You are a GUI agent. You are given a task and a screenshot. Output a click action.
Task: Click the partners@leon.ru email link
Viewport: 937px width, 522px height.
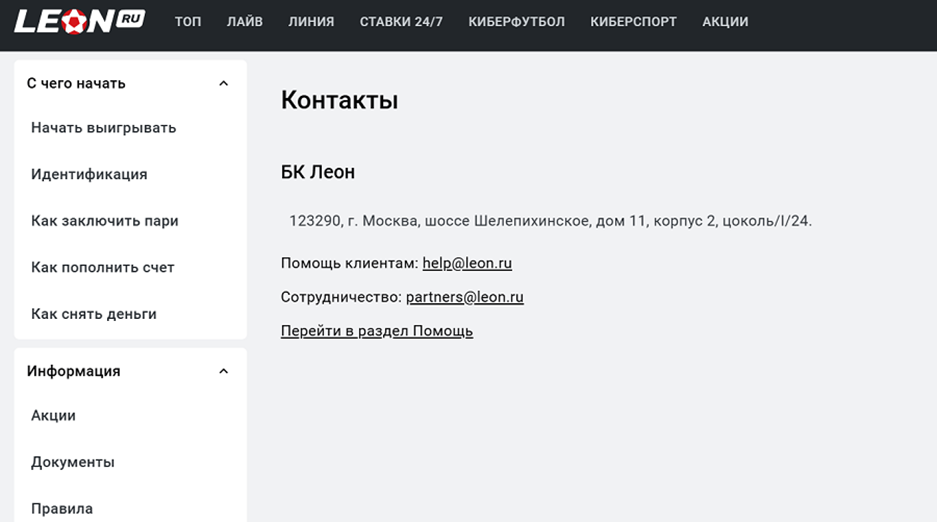click(x=465, y=297)
